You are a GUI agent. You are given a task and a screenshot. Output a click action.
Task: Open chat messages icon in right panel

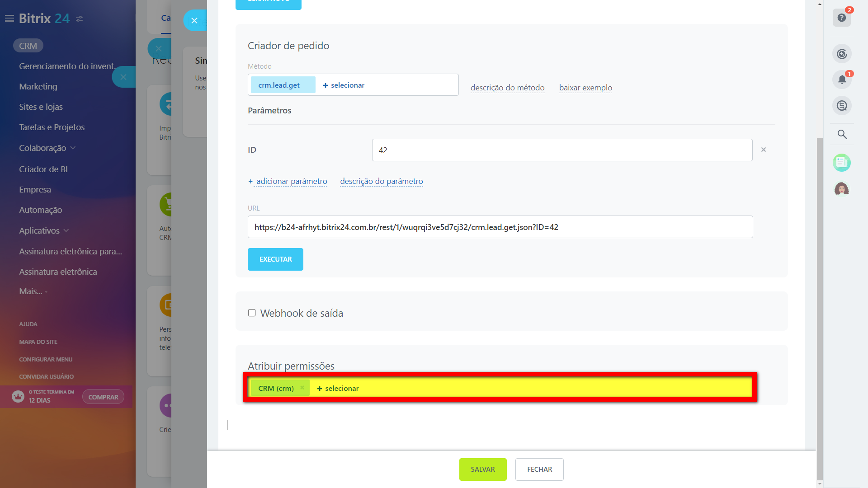pos(841,106)
